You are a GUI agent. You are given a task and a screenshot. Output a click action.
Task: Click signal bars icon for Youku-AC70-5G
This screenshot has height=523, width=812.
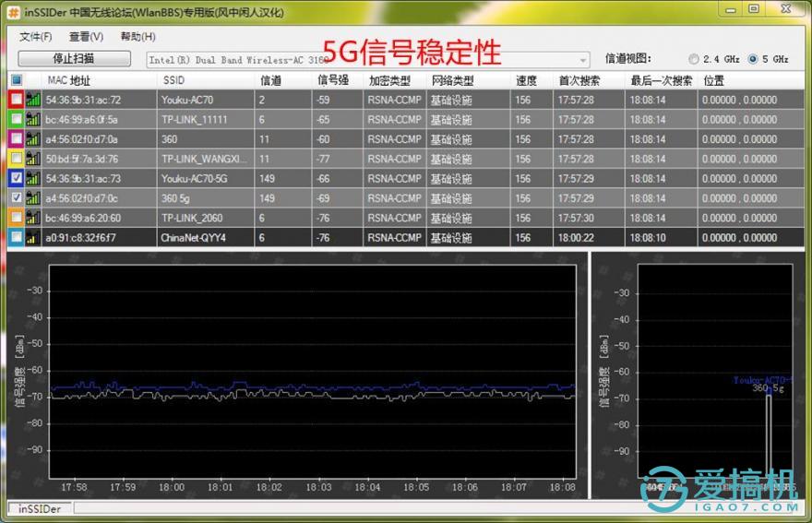coord(33,178)
